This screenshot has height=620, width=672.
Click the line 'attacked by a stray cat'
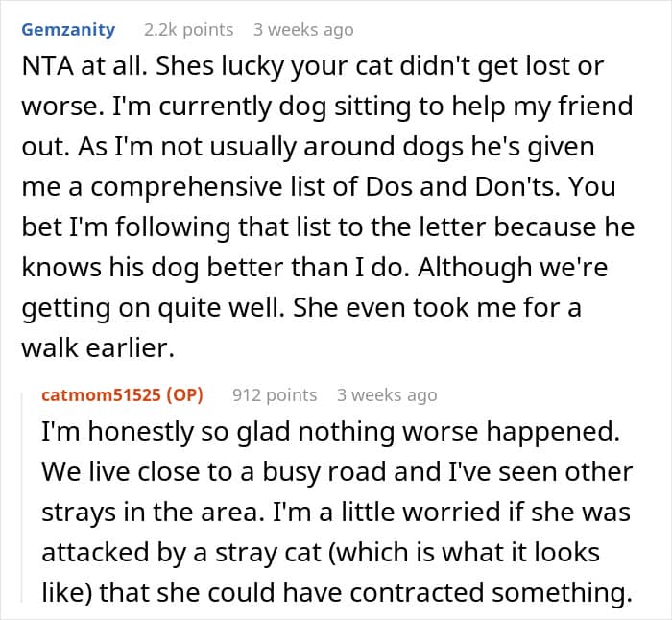321,552
